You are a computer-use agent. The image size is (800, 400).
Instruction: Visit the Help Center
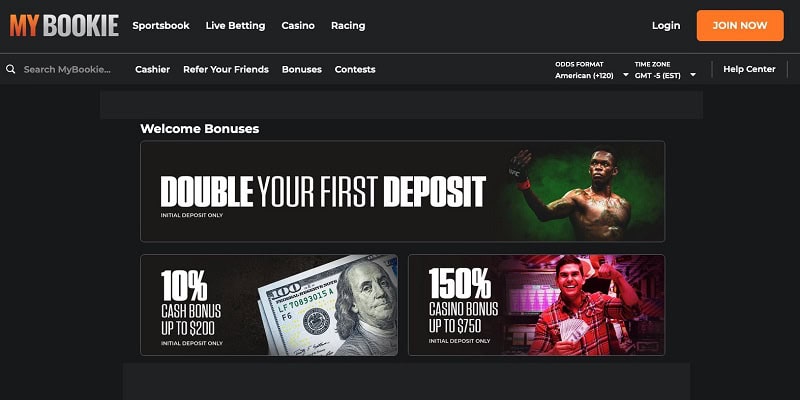click(749, 69)
